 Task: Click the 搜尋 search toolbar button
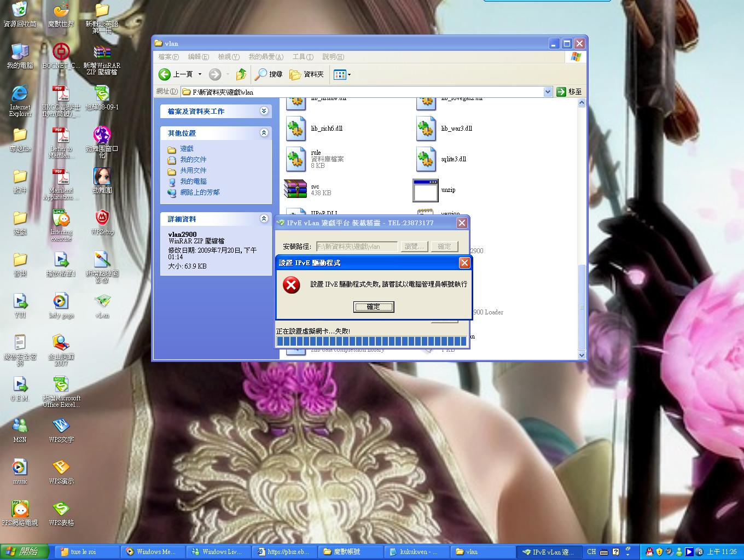pos(269,74)
